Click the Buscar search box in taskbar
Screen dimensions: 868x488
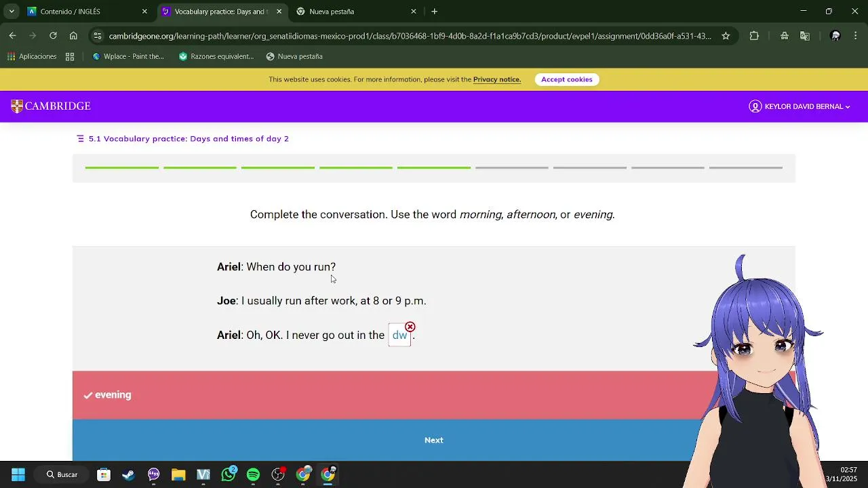[x=62, y=474]
